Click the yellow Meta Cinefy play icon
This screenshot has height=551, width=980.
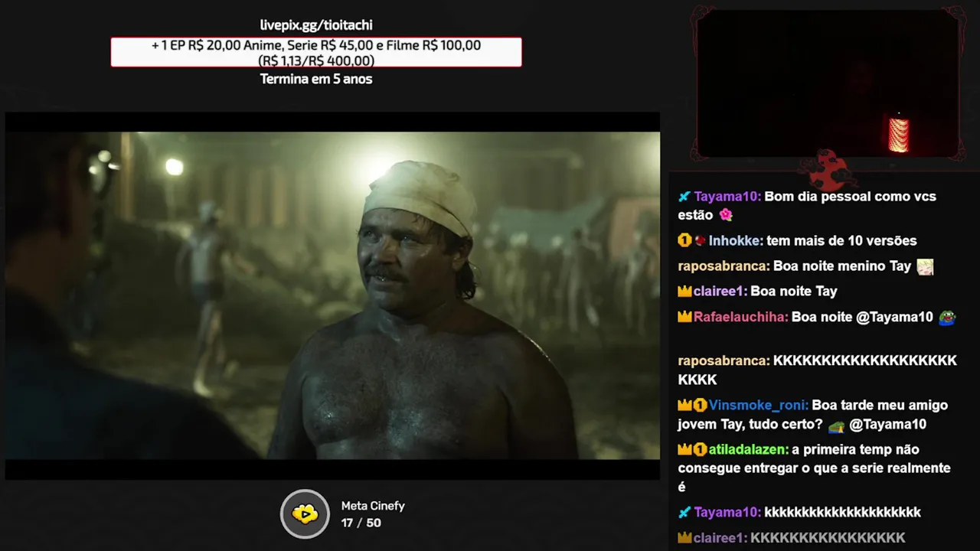point(305,514)
